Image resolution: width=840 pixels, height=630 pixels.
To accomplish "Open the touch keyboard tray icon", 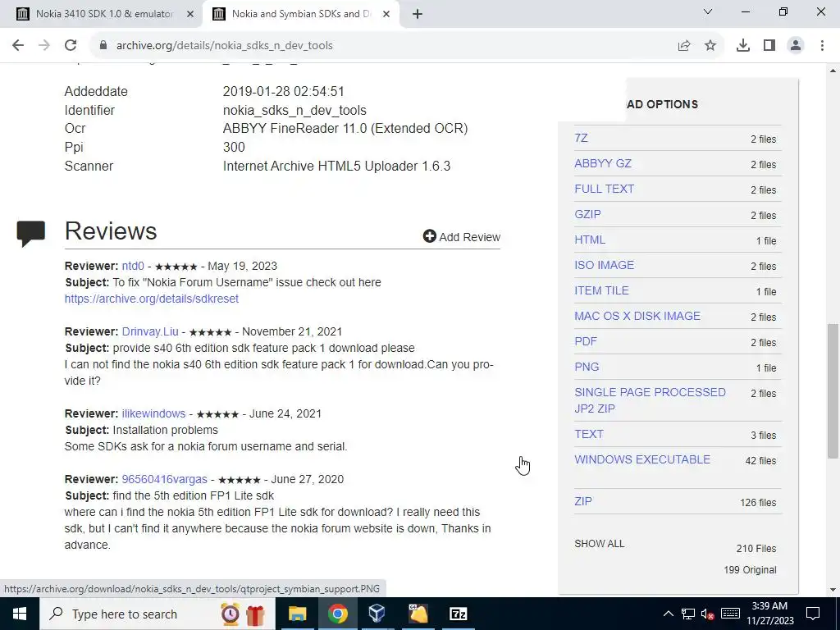I will click(x=730, y=614).
